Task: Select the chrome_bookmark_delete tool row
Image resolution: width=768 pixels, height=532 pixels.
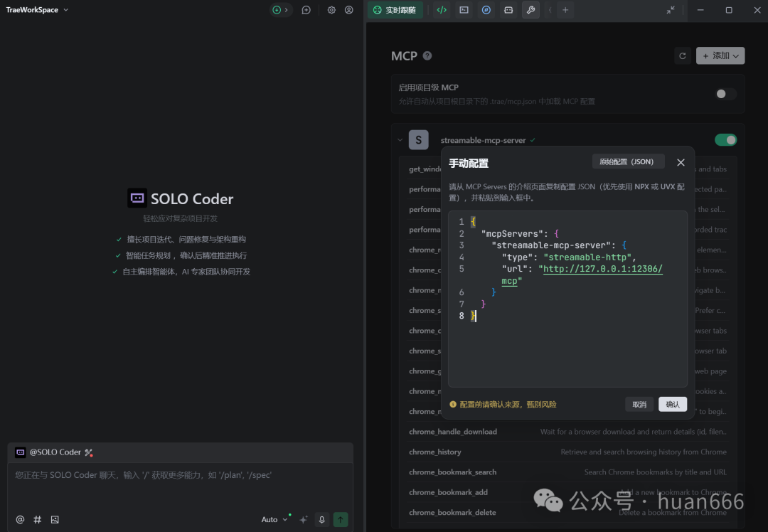Action: 567,512
